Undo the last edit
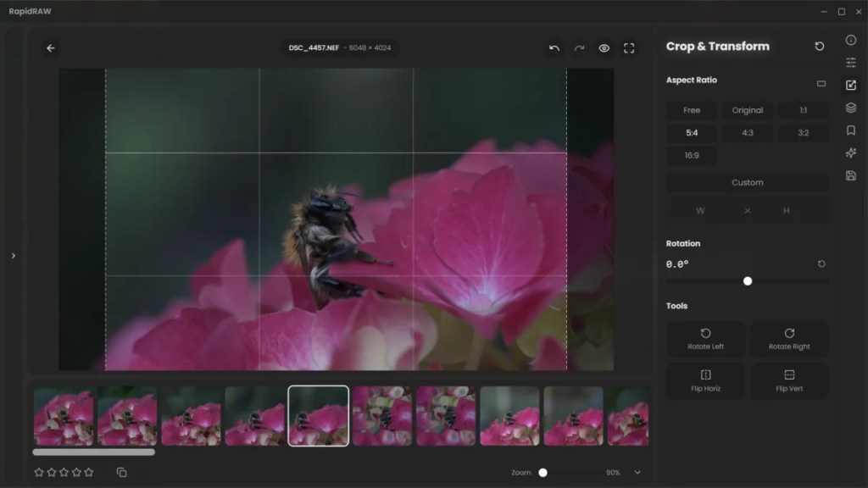Viewport: 868px width, 488px height. tap(554, 48)
